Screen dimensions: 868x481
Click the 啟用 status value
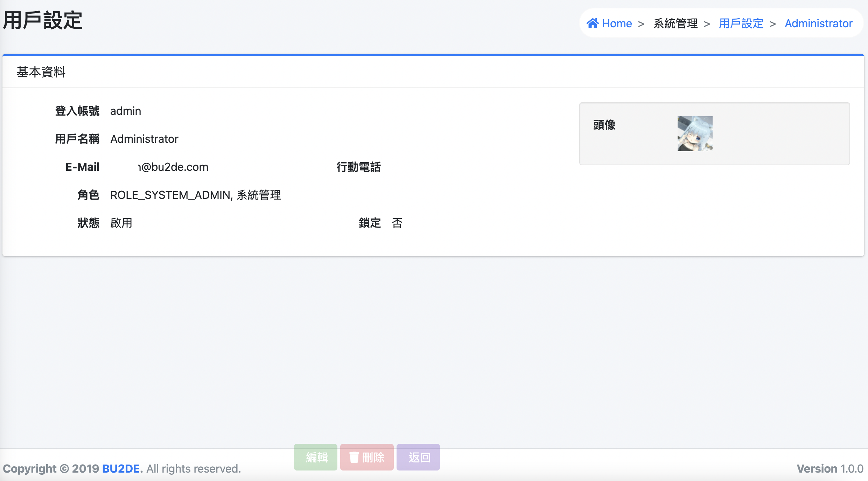[121, 223]
